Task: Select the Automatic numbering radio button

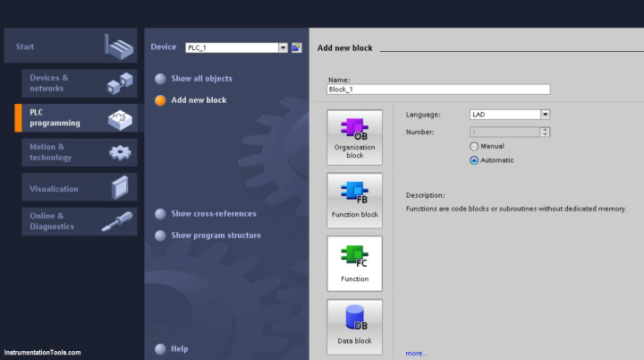Action: (x=474, y=160)
